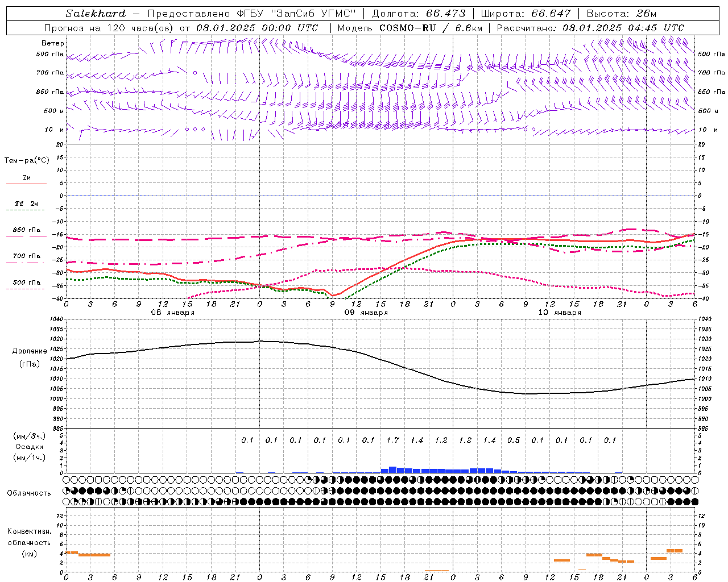Click the (км) unit under convective cloudiness

click(29, 554)
